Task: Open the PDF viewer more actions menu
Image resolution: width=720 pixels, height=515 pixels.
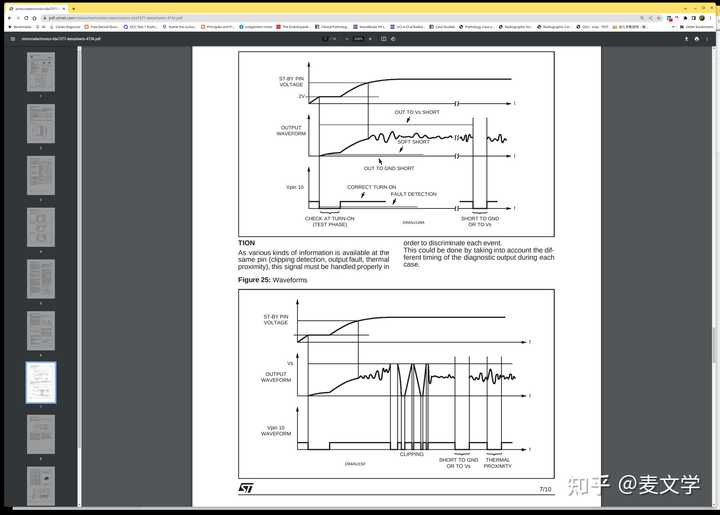Action: pyautogui.click(x=707, y=39)
